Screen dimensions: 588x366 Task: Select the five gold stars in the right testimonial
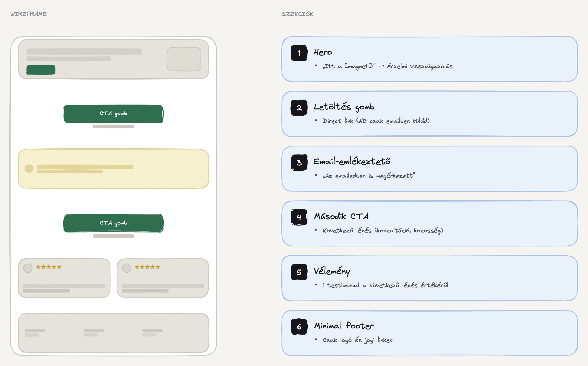pyautogui.click(x=147, y=267)
